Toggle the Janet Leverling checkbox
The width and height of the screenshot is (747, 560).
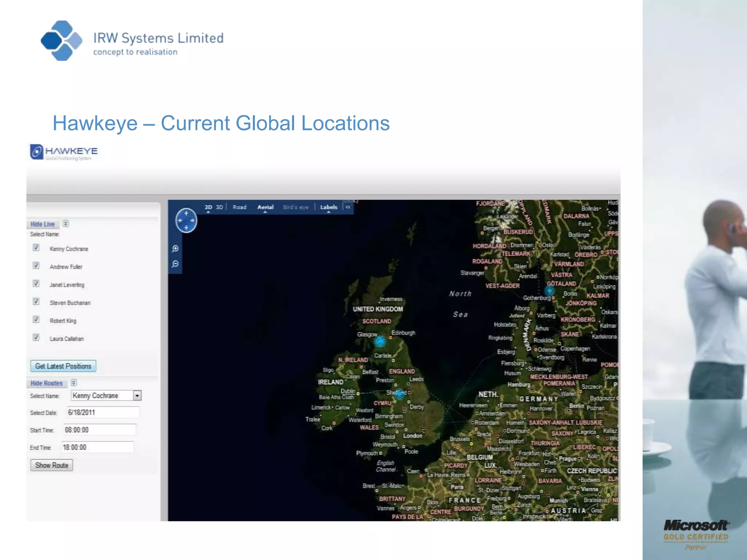[x=36, y=284]
